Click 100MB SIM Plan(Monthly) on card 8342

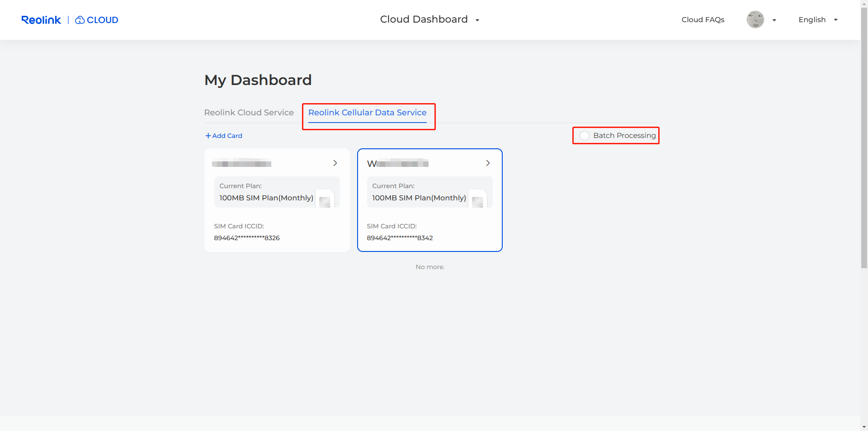pyautogui.click(x=419, y=198)
